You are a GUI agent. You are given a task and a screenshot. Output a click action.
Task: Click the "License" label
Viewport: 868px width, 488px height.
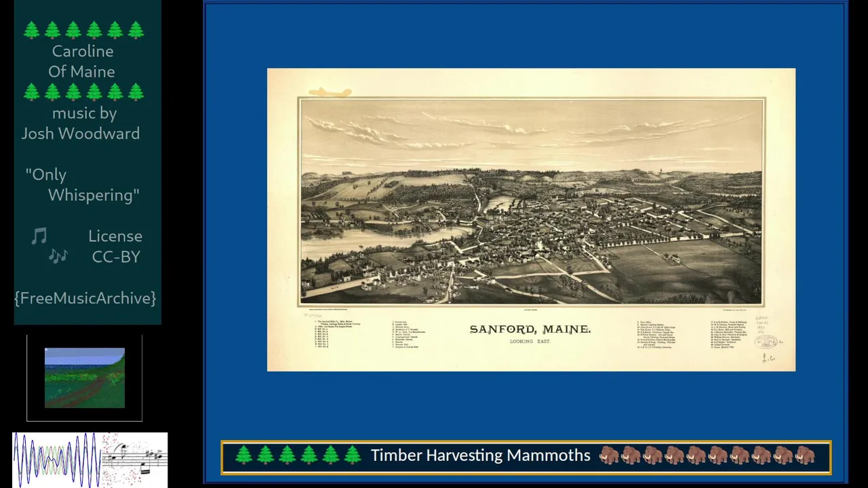[x=115, y=236]
